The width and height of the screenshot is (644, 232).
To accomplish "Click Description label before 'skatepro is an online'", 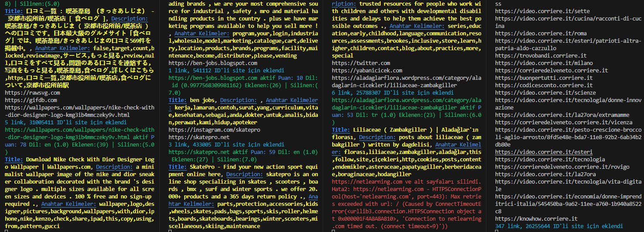I will [x=245, y=174].
